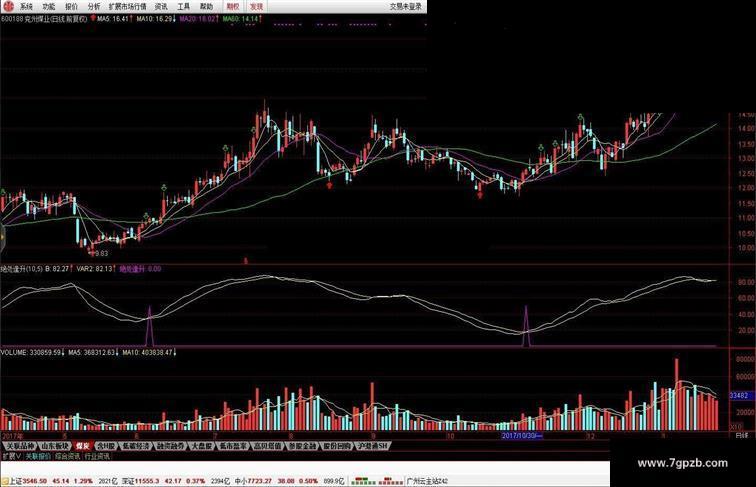The height and width of the screenshot is (487, 756).
Task: Select the 融资融券 tab
Action: pos(170,446)
